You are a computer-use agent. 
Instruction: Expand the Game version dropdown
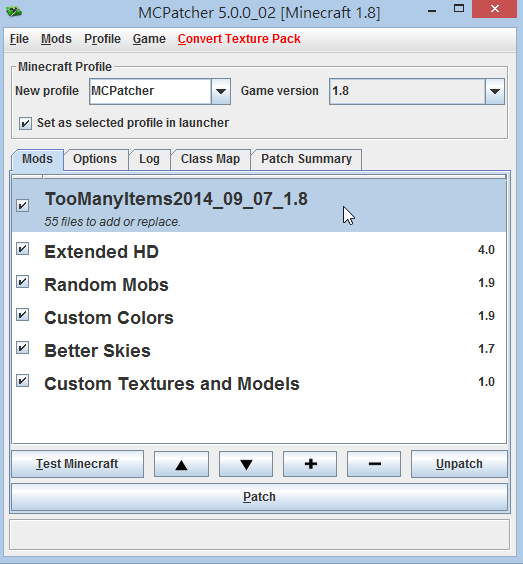click(x=495, y=91)
